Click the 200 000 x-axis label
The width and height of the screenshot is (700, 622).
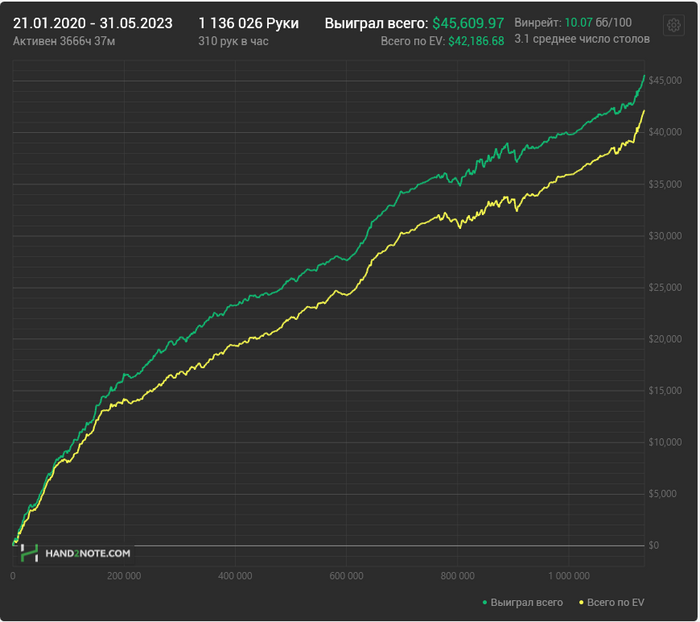point(124,576)
